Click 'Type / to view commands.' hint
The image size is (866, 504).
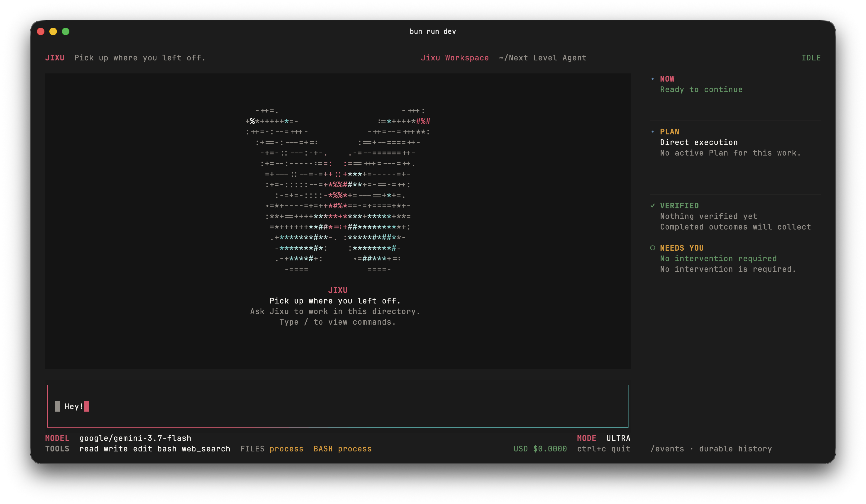click(x=338, y=322)
